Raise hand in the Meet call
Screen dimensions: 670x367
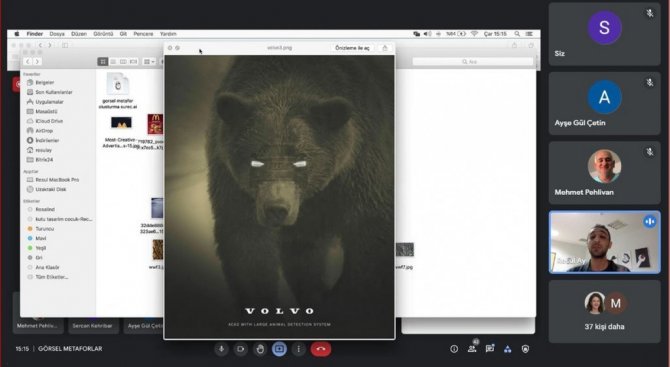pos(260,349)
